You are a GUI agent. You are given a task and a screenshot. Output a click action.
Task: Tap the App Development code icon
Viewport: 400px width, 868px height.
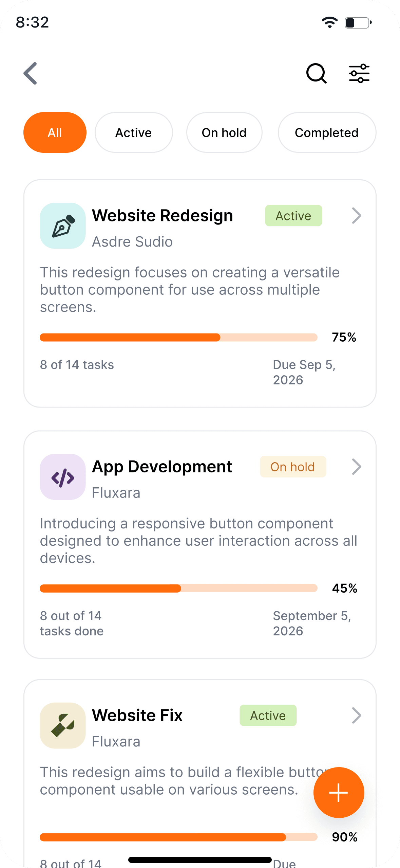point(63,477)
